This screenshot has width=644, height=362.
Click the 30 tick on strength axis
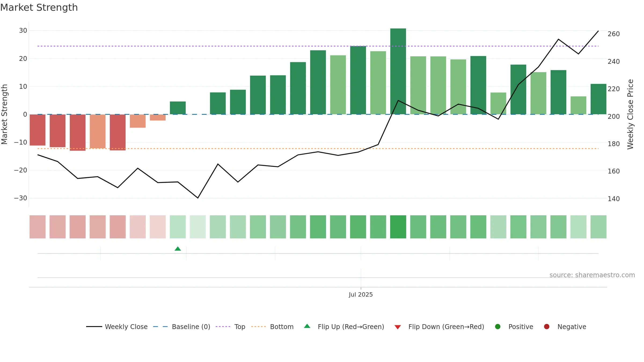pyautogui.click(x=23, y=31)
